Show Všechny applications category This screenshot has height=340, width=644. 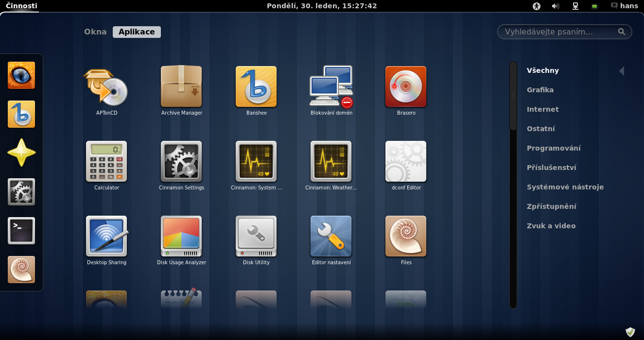click(x=543, y=70)
